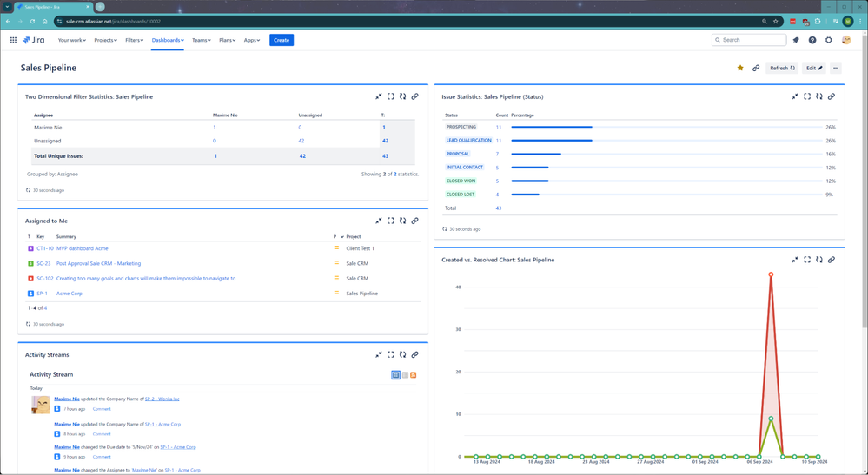This screenshot has height=475, width=868.
Task: Open the Apps dropdown menu
Action: pos(252,40)
